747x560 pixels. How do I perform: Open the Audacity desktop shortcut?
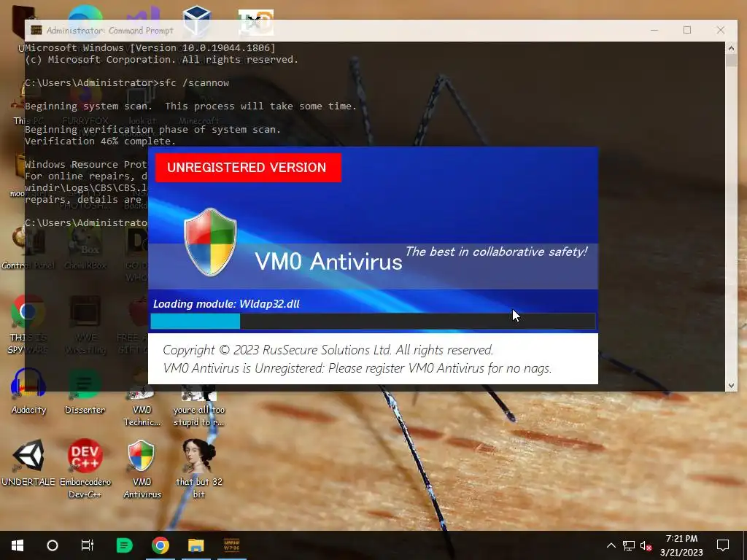click(28, 392)
